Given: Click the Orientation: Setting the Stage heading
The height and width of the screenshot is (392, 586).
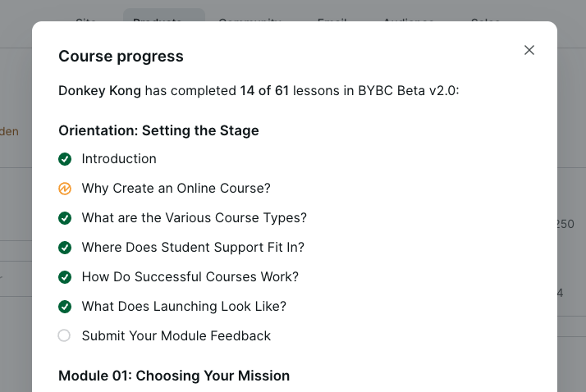Looking at the screenshot, I should (x=158, y=130).
